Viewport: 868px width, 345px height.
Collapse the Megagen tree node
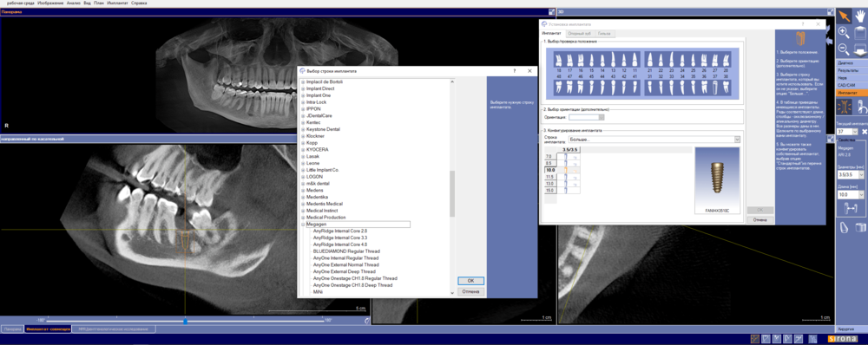pos(303,225)
